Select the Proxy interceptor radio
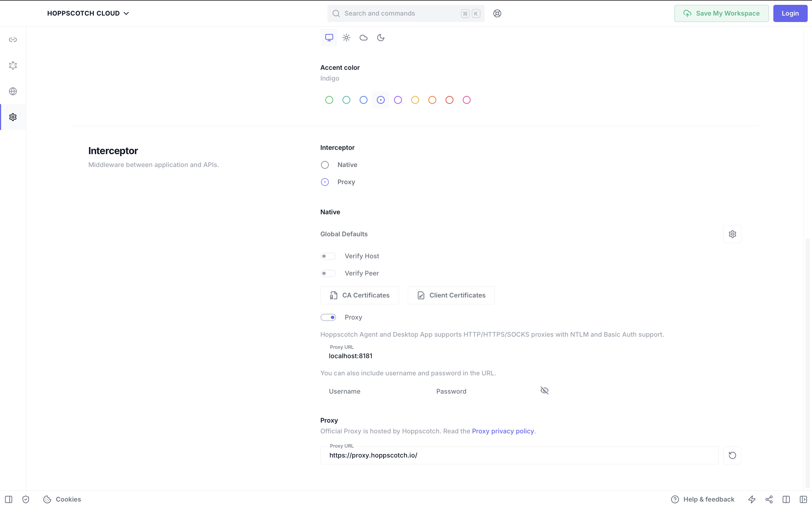Image resolution: width=812 pixels, height=508 pixels. (x=325, y=182)
